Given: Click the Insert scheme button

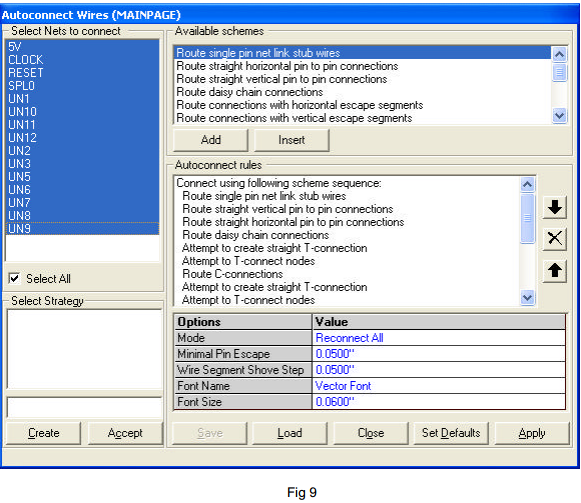Looking at the screenshot, I should click(x=292, y=140).
